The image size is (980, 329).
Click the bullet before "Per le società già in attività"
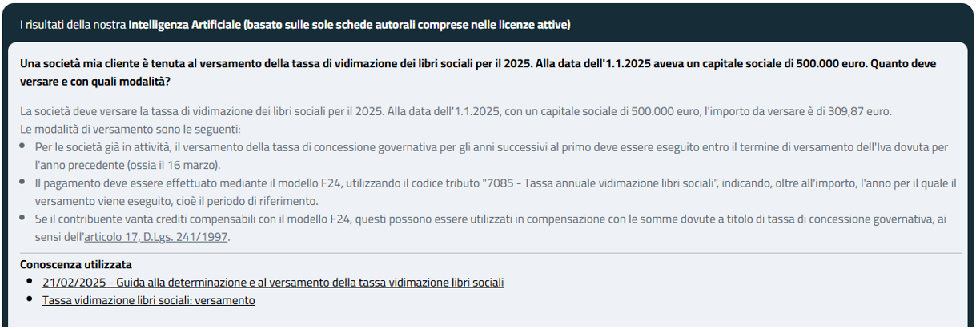point(24,147)
